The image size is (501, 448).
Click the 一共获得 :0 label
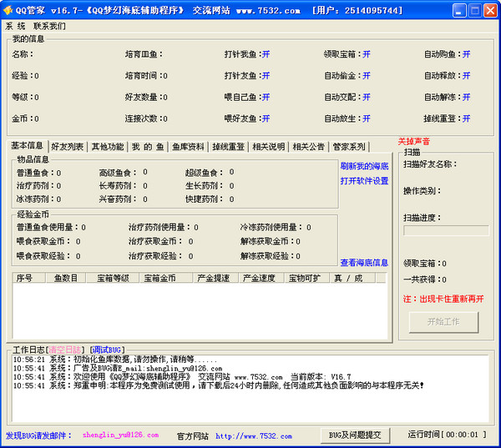425,279
